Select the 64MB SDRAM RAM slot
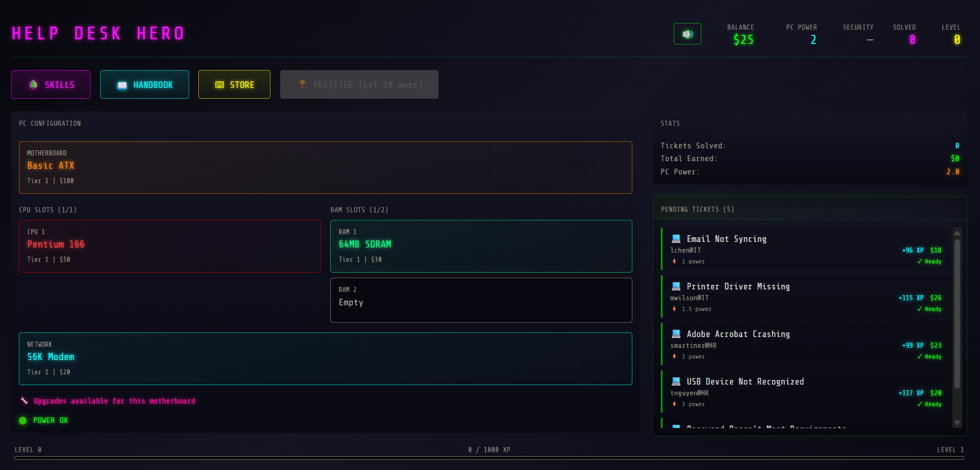This screenshot has width=980, height=470. [x=481, y=246]
